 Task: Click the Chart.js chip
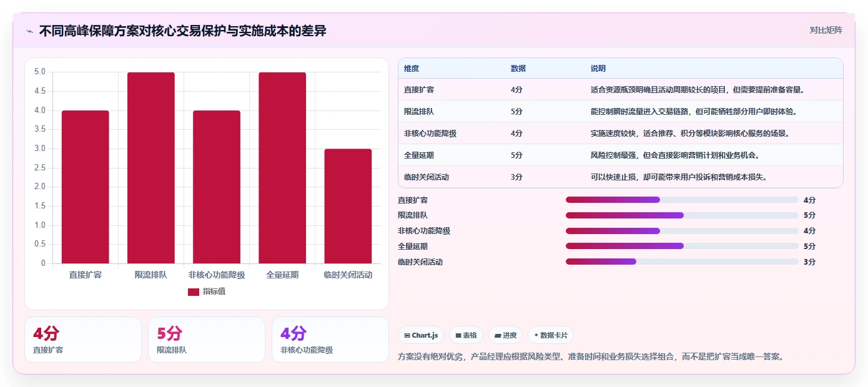click(x=421, y=335)
